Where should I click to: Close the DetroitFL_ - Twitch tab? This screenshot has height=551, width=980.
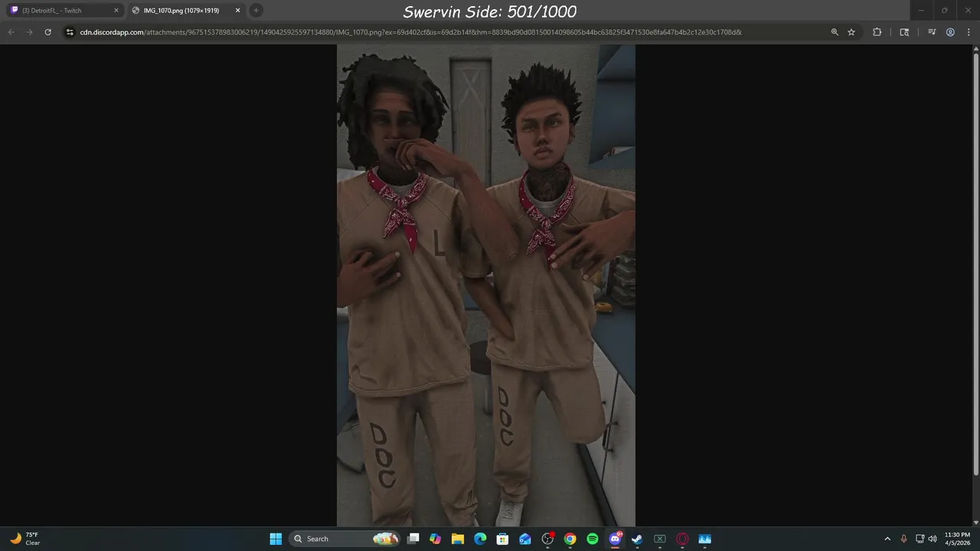pos(116,11)
